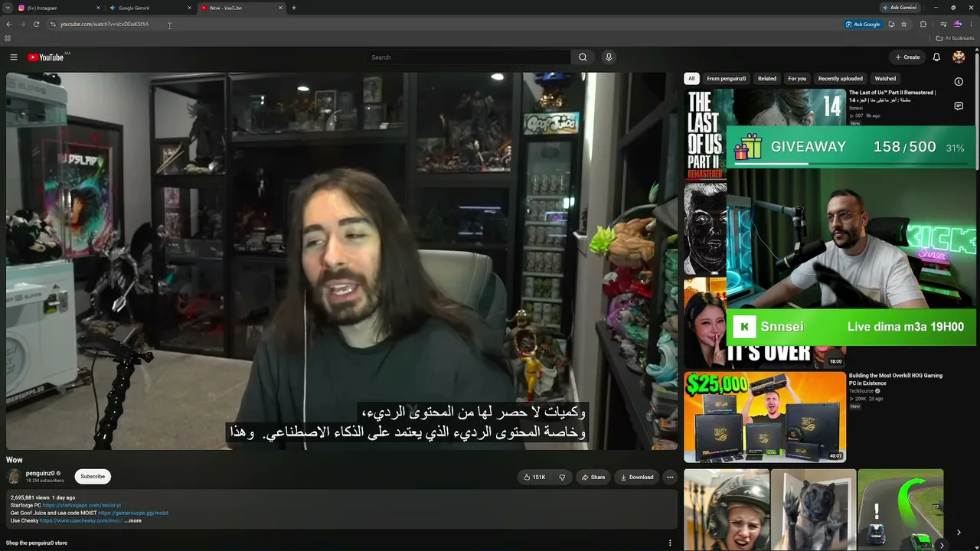This screenshot has height=551, width=980.
Task: Click the Ask Gemini button
Action: pyautogui.click(x=900, y=8)
